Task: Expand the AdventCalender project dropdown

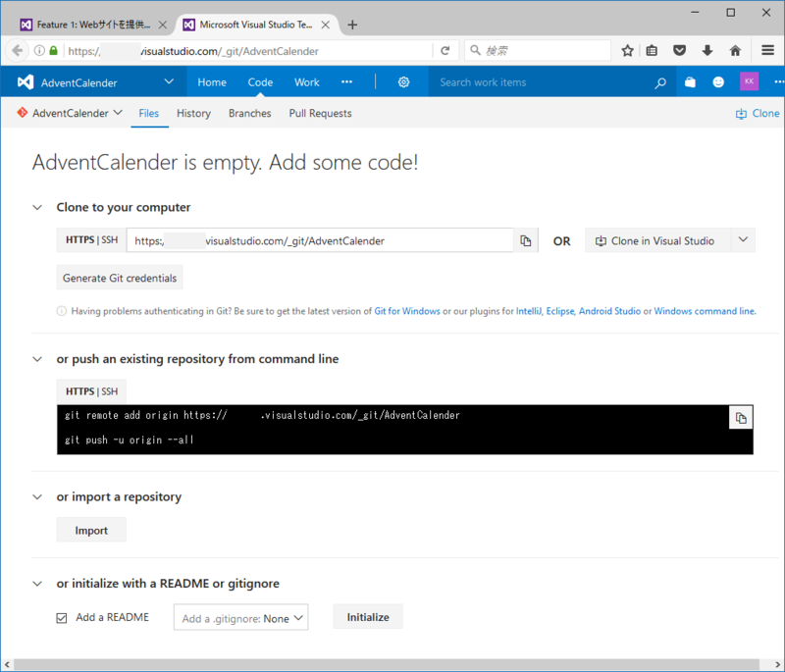Action: tap(169, 81)
